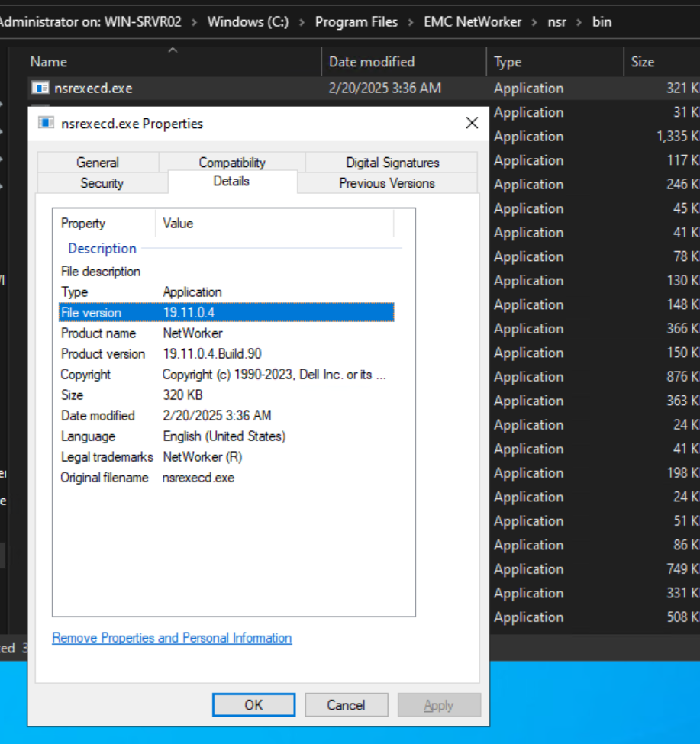Image resolution: width=700 pixels, height=744 pixels.
Task: Switch to the Compatibility tab
Action: coord(231,162)
